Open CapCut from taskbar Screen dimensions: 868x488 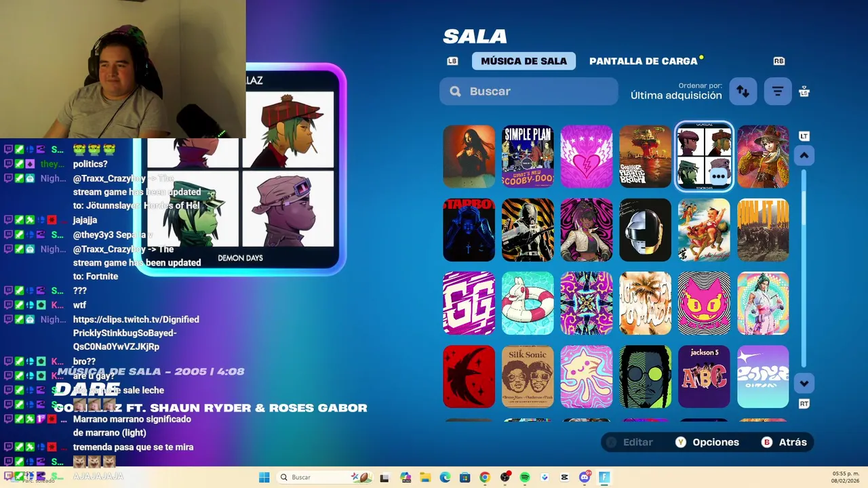pos(564,477)
